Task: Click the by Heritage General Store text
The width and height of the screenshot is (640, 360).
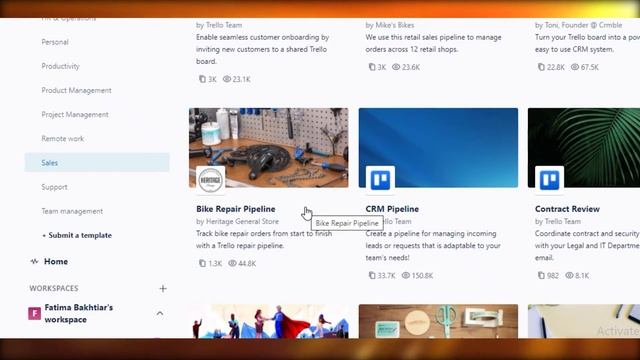Action: click(237, 222)
